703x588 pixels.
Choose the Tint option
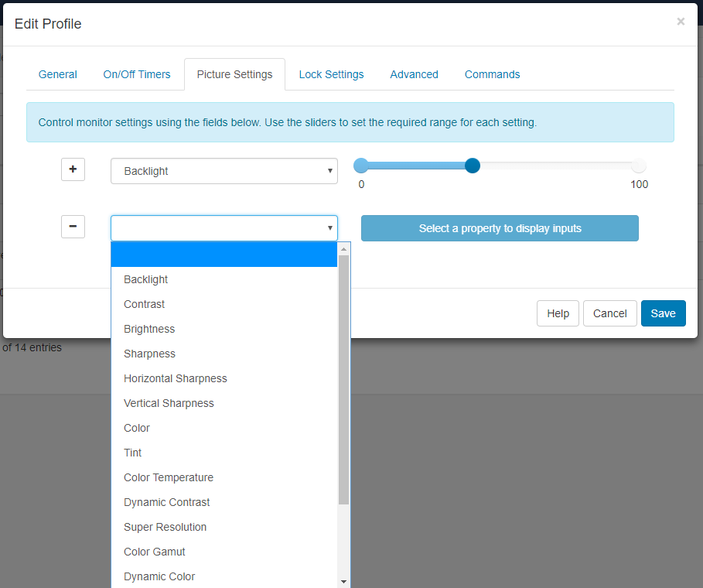click(133, 453)
